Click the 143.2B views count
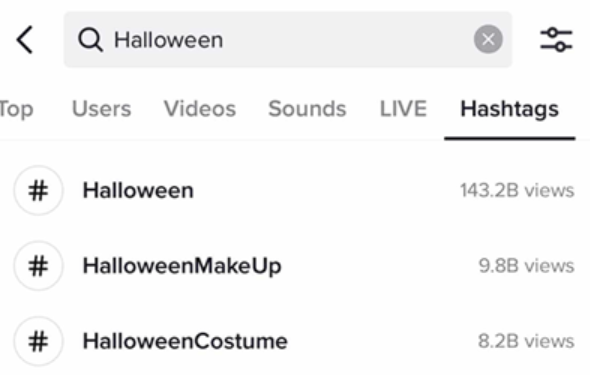Screen dimensions: 590x375 pyautogui.click(x=517, y=190)
